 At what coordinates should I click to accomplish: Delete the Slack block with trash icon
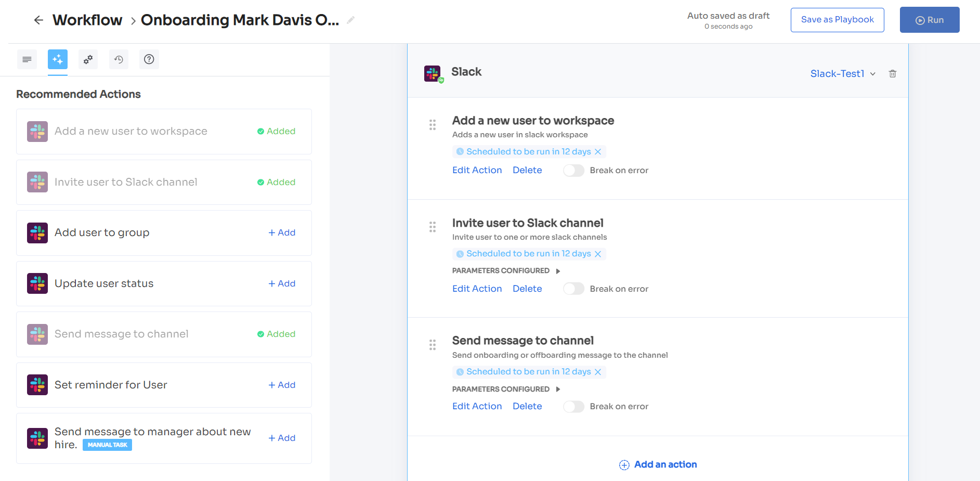tap(893, 74)
